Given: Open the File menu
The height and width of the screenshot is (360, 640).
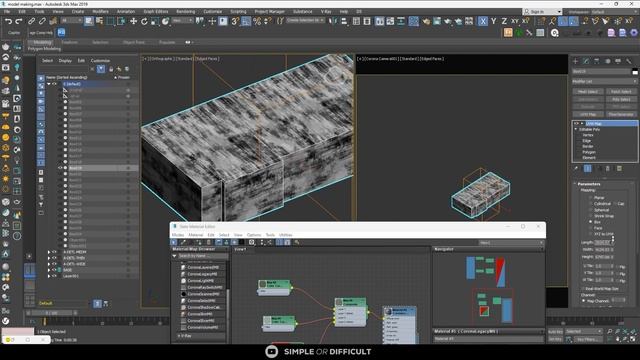Looking at the screenshot, I should click(7, 11).
